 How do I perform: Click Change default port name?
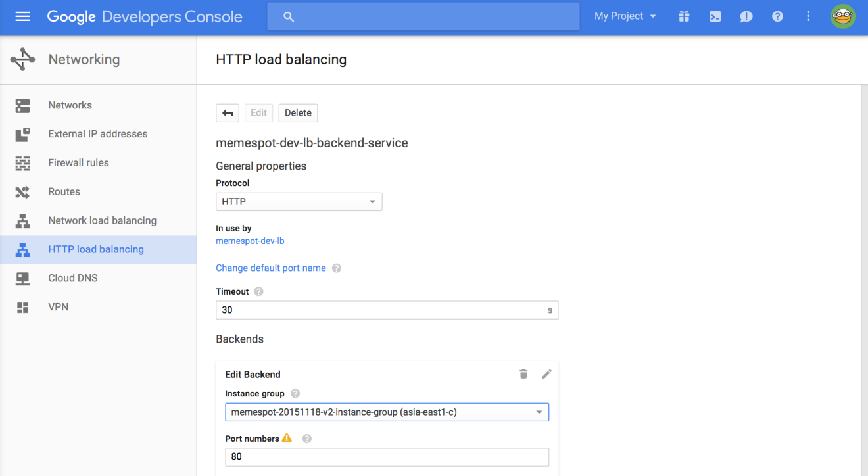(270, 268)
